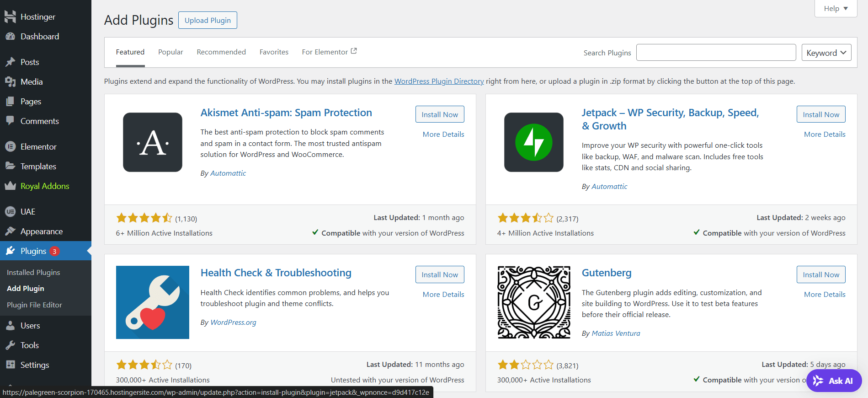Click the Settings sliders icon
This screenshot has width=868, height=398.
coord(10,365)
